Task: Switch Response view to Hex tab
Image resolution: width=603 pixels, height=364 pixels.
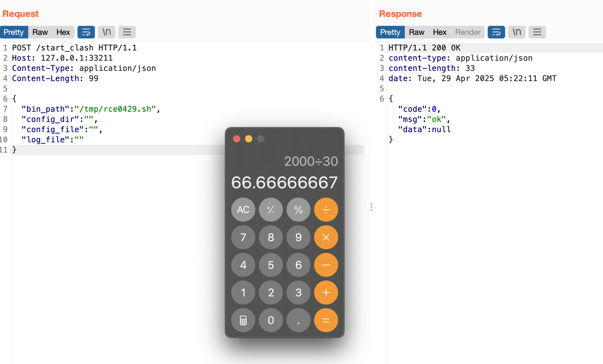Action: (440, 32)
